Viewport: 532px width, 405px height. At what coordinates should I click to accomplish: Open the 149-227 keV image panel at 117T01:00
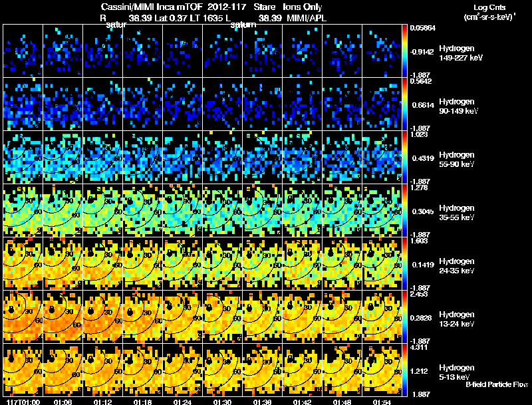tap(23, 51)
